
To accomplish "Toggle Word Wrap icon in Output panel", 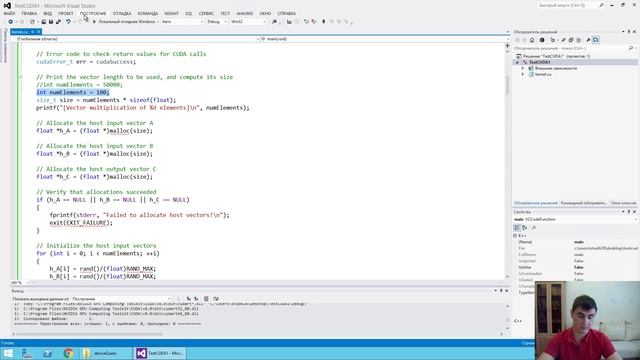I will (x=216, y=299).
